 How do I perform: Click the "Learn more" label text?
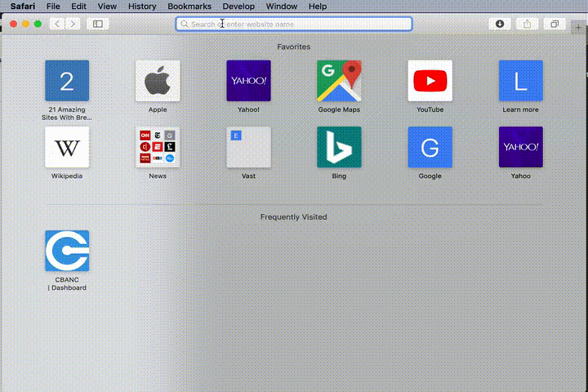point(520,109)
